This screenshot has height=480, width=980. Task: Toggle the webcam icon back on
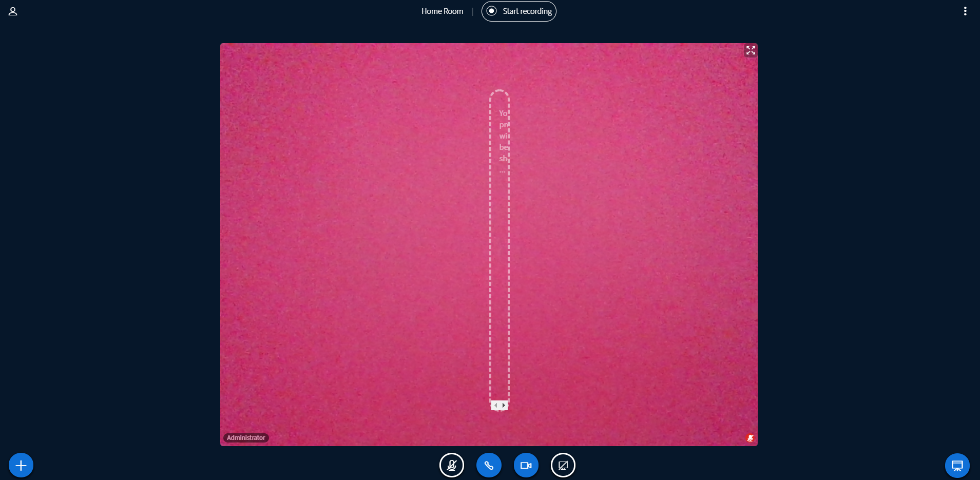pyautogui.click(x=525, y=465)
